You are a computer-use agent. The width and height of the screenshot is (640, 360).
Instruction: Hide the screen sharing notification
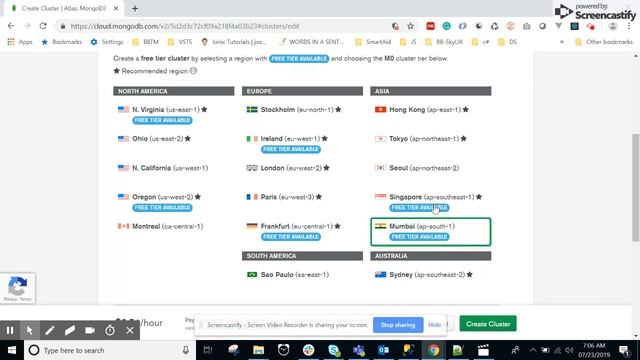(x=435, y=325)
